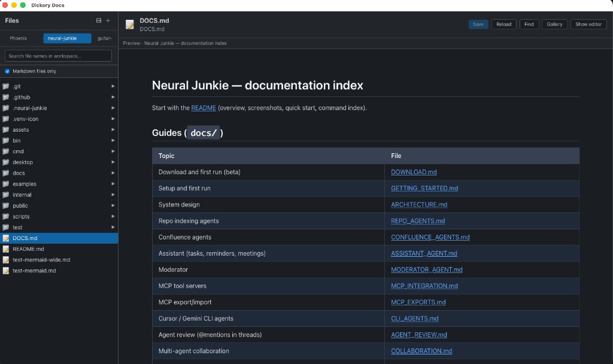The image size is (613, 364).
Task: Switch to the Phoenix workspace tab
Action: pos(19,38)
